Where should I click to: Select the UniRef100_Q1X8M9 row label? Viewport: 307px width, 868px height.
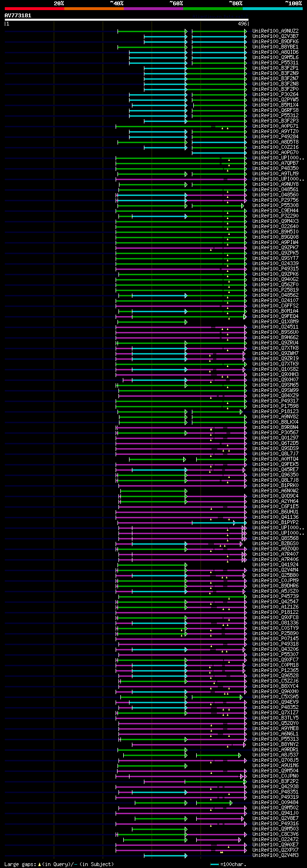click(x=275, y=321)
